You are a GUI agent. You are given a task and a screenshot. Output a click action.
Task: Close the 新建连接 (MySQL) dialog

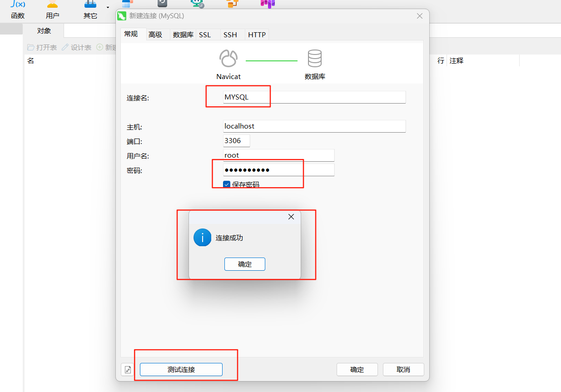[x=420, y=16]
